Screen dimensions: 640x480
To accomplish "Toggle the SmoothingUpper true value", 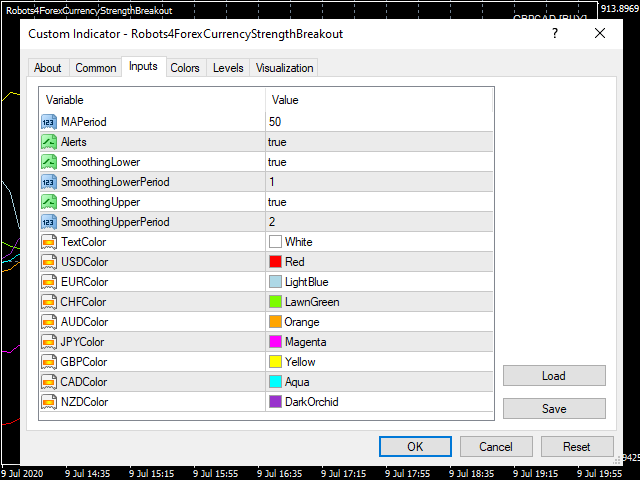I will point(277,202).
